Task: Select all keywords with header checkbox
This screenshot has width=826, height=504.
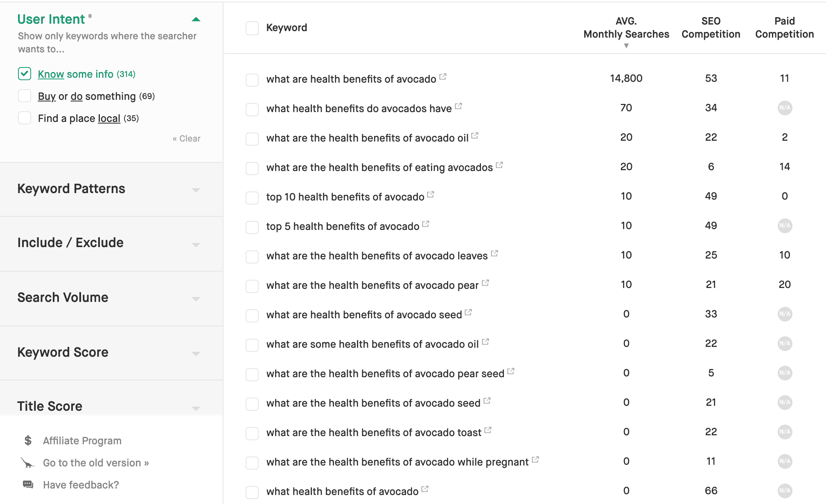Action: (252, 28)
